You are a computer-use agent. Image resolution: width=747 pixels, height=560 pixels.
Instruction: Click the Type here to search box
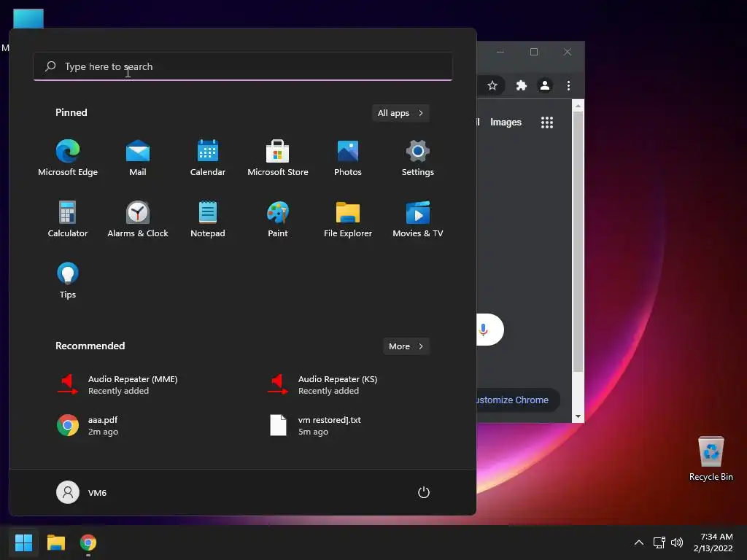(x=243, y=66)
